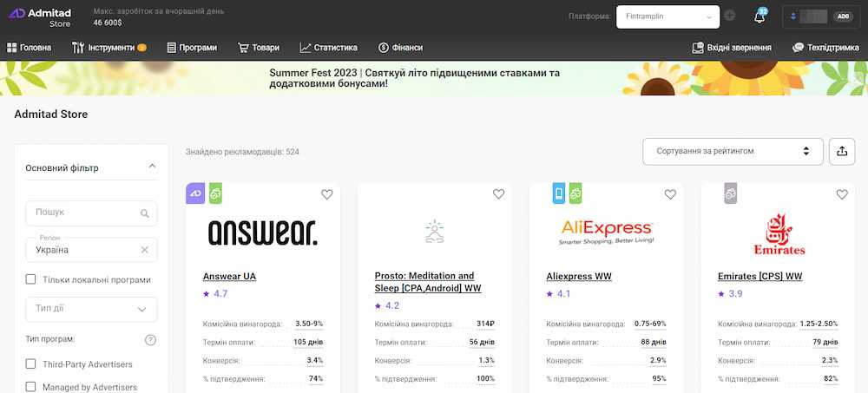Enable Тільки локальні програми checkbox
The width and height of the screenshot is (868, 393).
[x=31, y=279]
